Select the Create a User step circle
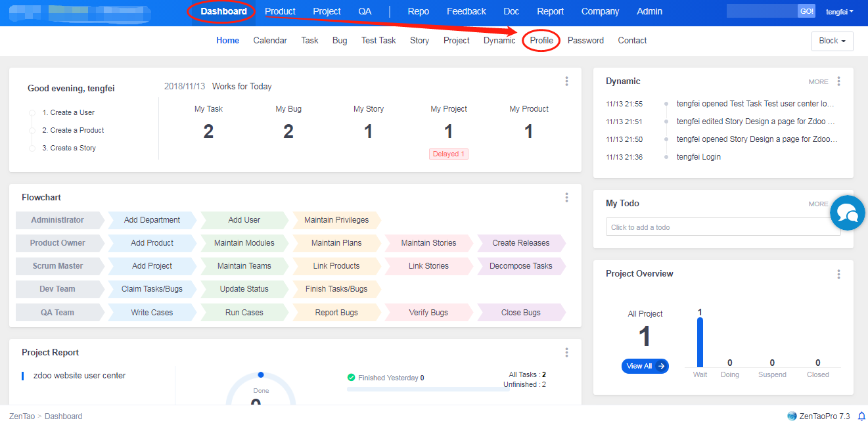The height and width of the screenshot is (425, 868). click(x=32, y=113)
